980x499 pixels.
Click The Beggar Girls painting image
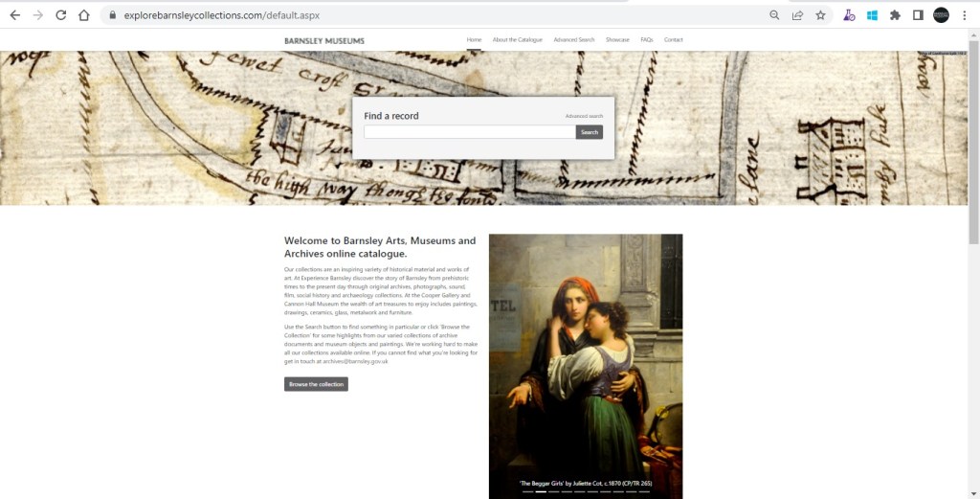click(x=586, y=356)
